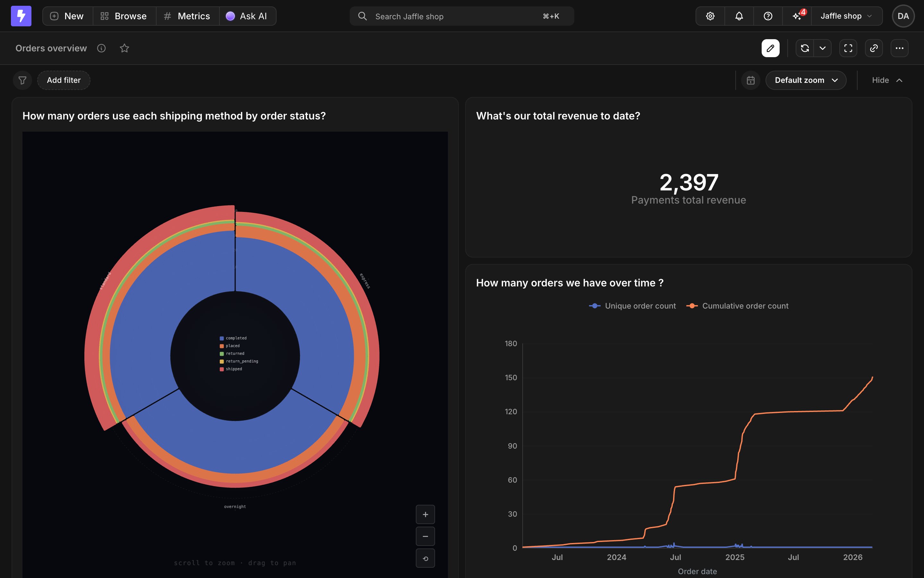Expand refresh options chevron
924x578 pixels.
click(823, 48)
